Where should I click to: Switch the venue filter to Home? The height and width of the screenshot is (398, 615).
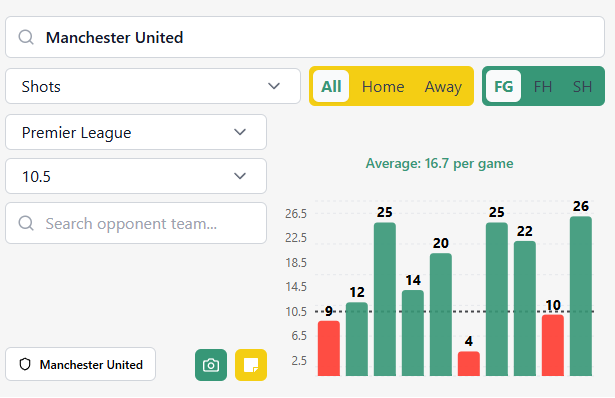click(383, 86)
